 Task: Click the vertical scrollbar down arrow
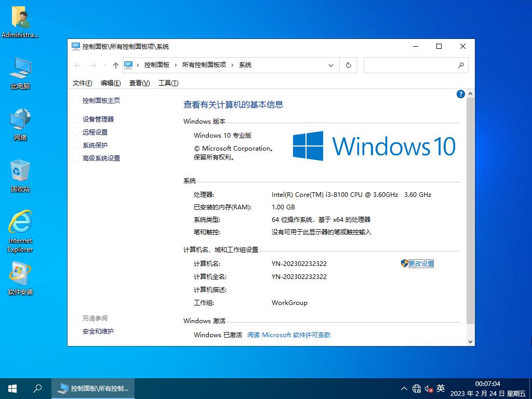471,341
